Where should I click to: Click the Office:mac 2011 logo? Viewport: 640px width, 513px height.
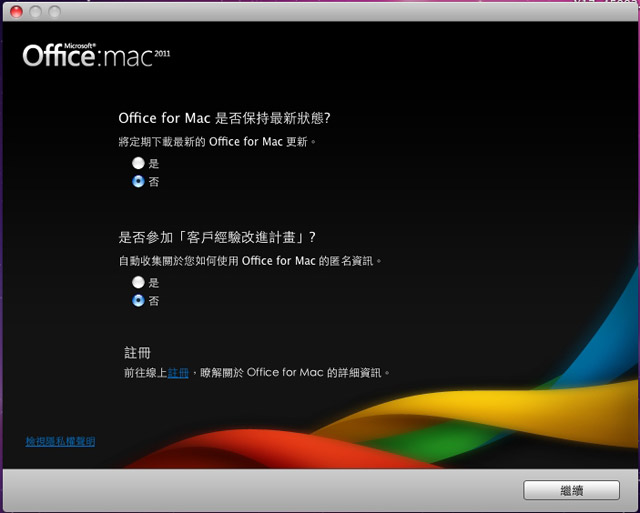coord(96,55)
